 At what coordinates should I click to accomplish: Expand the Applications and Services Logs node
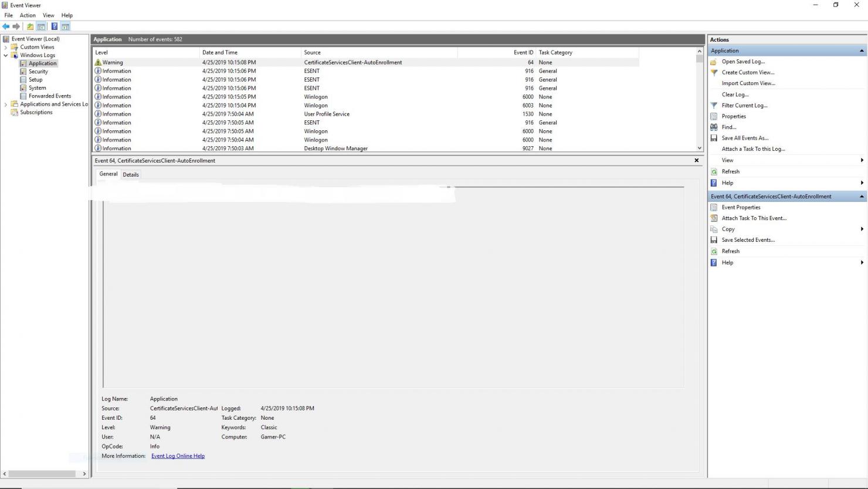click(x=6, y=104)
